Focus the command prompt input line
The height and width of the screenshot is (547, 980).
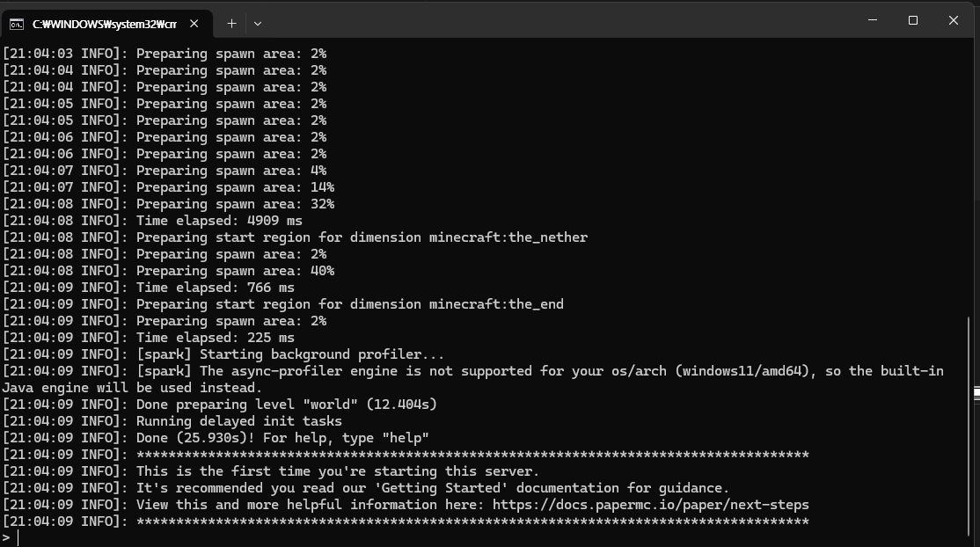click(487, 537)
